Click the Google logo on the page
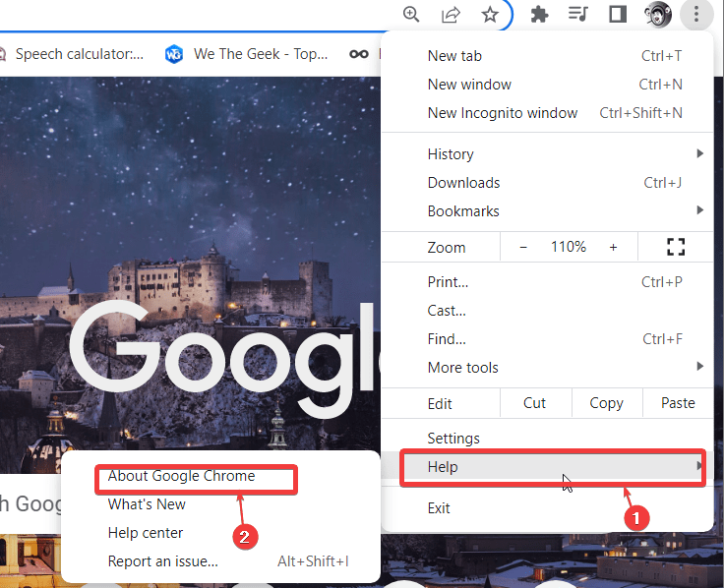This screenshot has width=724, height=588. (x=224, y=360)
